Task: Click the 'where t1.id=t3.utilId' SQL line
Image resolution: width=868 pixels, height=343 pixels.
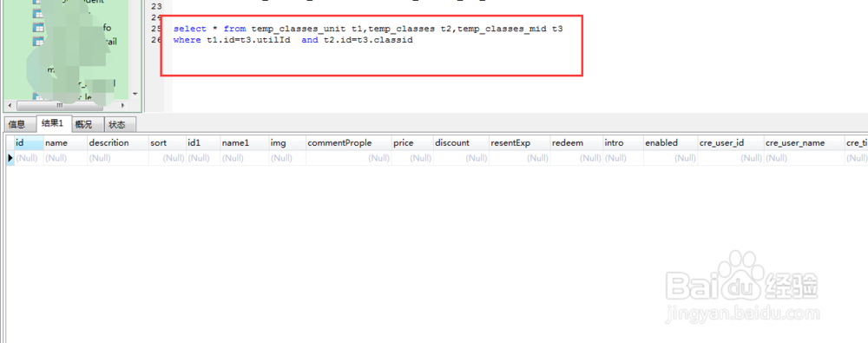Action: click(x=293, y=41)
